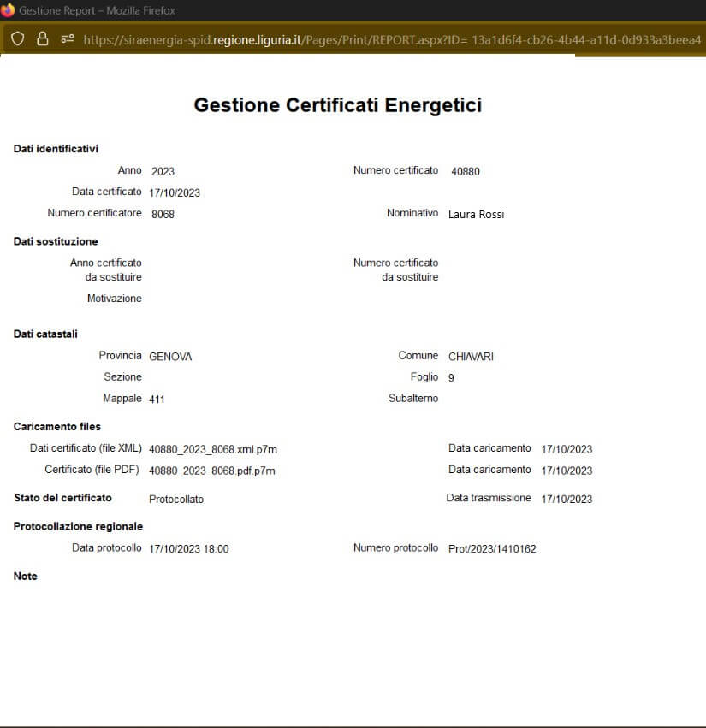Screen dimensions: 706x728
Task: Select municipality value CHIAVARI
Action: (x=471, y=357)
